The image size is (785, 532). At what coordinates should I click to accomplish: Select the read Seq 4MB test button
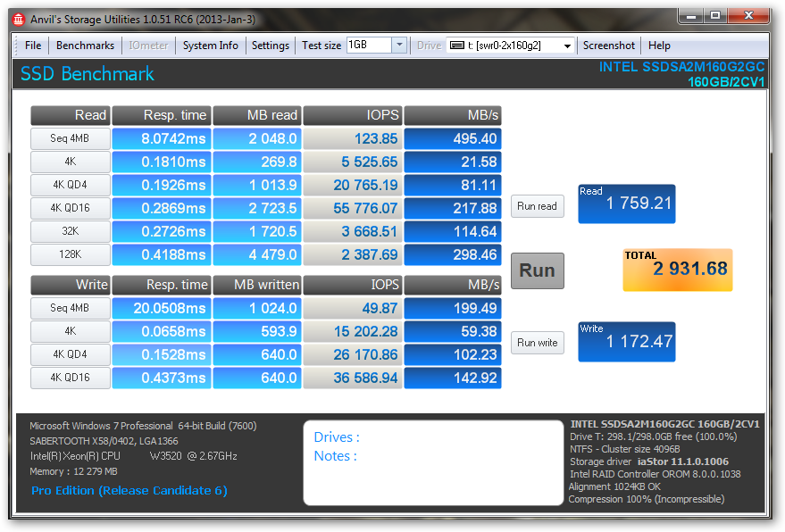tap(70, 138)
